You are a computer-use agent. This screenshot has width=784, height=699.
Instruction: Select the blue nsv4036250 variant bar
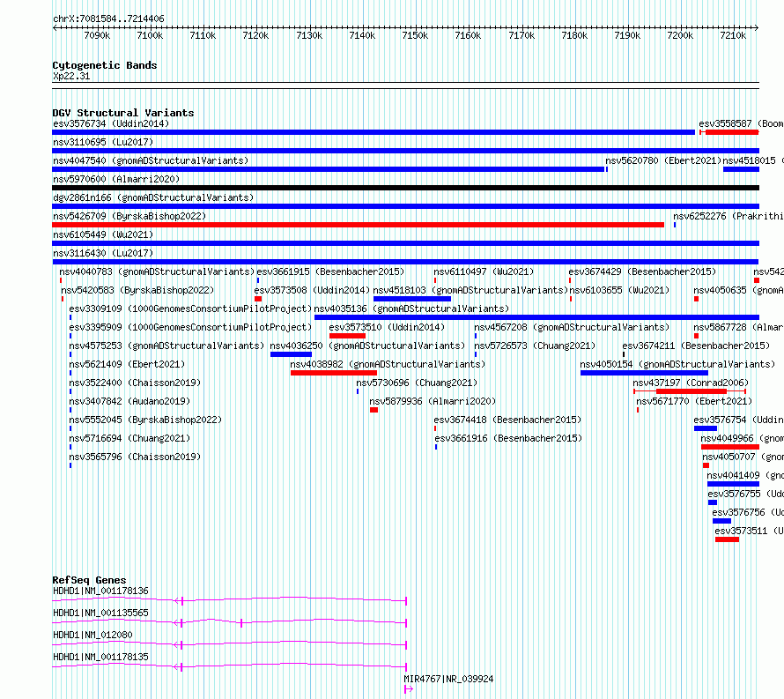pyautogui.click(x=291, y=354)
